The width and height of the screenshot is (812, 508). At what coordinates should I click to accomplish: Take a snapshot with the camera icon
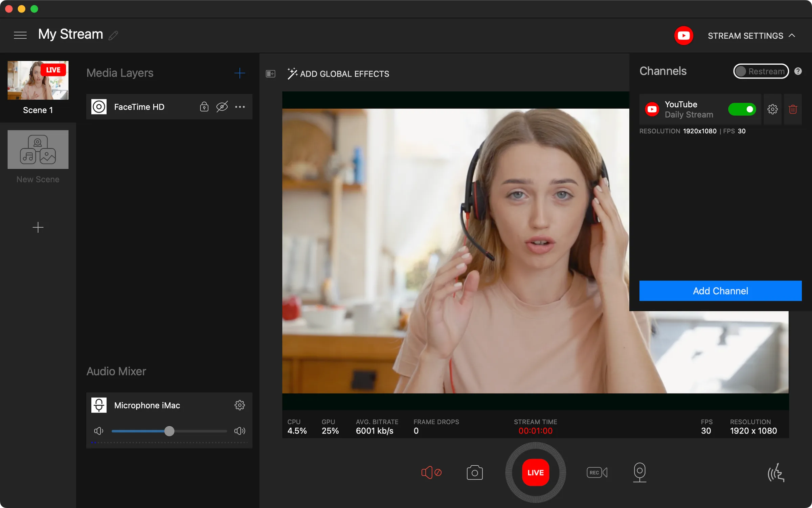click(x=475, y=472)
